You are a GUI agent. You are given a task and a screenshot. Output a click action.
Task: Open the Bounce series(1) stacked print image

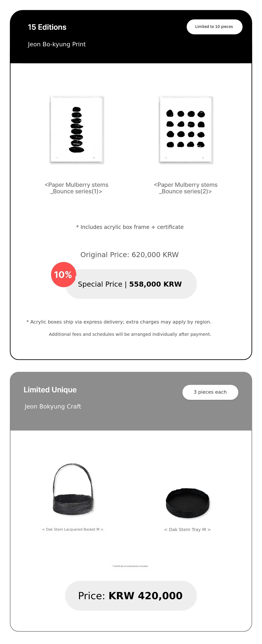(76, 130)
